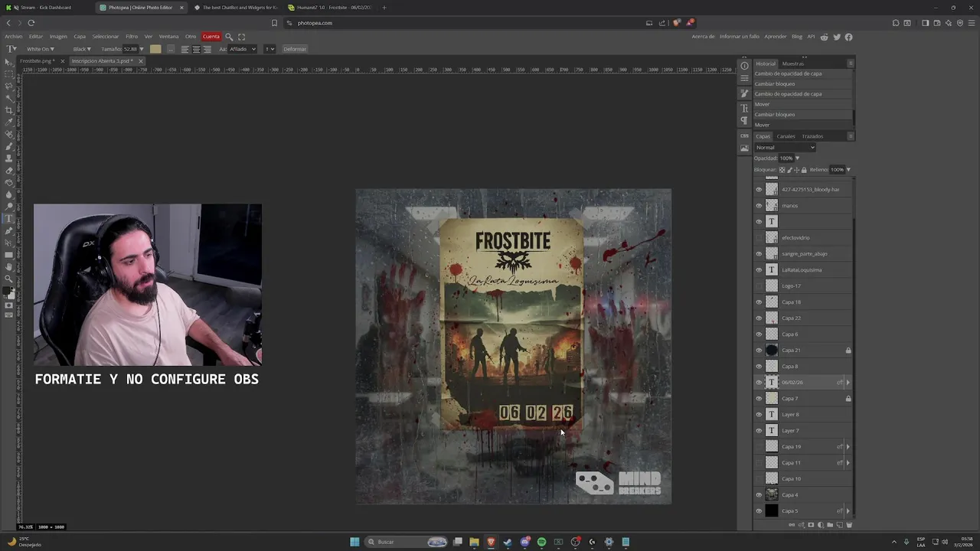Image resolution: width=980 pixels, height=551 pixels.
Task: Select the Crop tool
Action: click(x=8, y=109)
